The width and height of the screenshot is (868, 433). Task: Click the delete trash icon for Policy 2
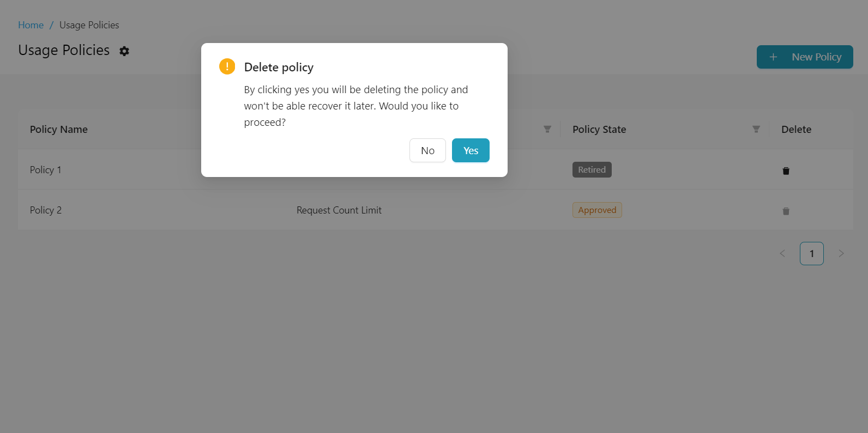coord(786,210)
